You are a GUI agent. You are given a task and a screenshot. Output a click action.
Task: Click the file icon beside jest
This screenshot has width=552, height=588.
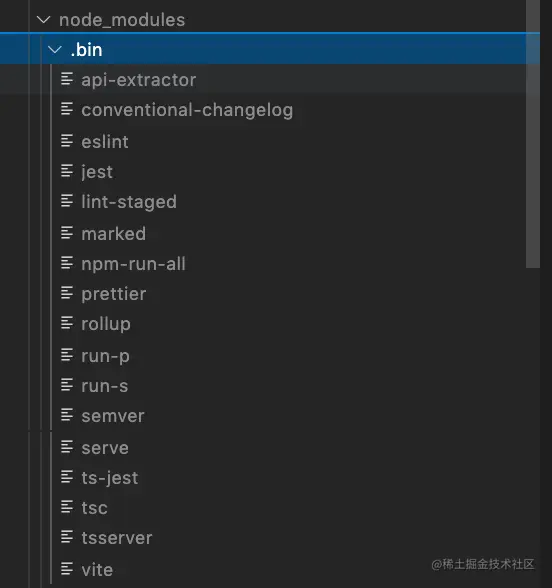(x=67, y=171)
